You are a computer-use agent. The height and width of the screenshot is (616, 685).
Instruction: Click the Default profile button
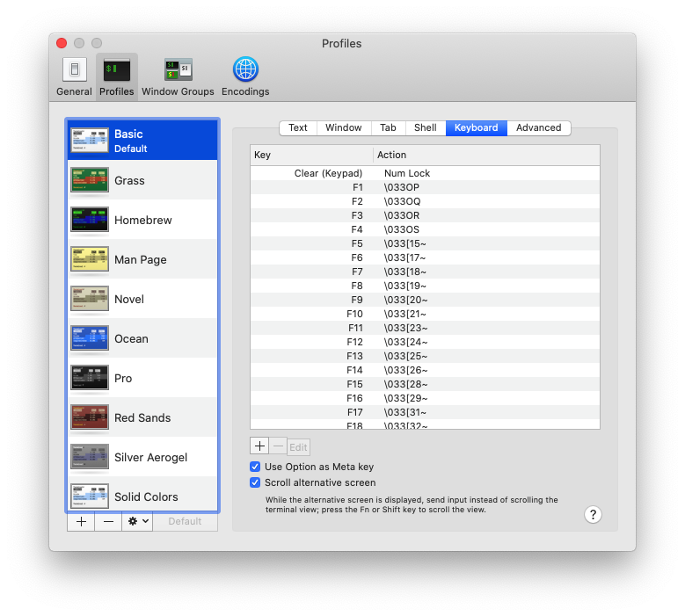[x=185, y=522]
